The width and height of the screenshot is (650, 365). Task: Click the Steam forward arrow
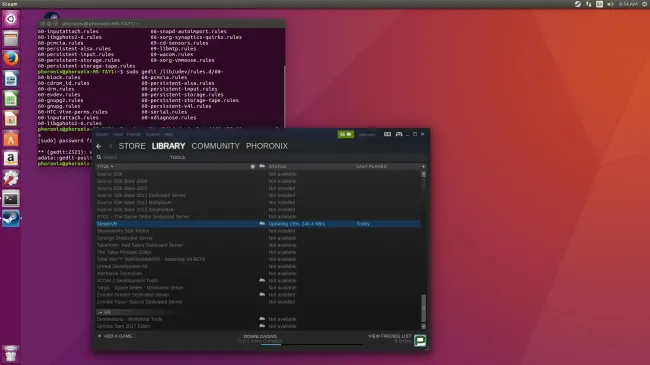(110, 146)
